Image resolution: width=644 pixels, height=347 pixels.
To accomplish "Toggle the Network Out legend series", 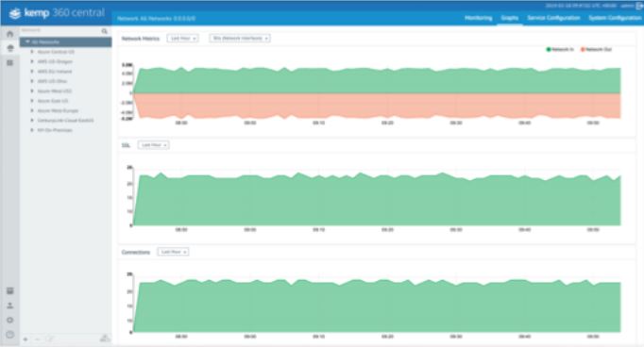I will click(596, 49).
